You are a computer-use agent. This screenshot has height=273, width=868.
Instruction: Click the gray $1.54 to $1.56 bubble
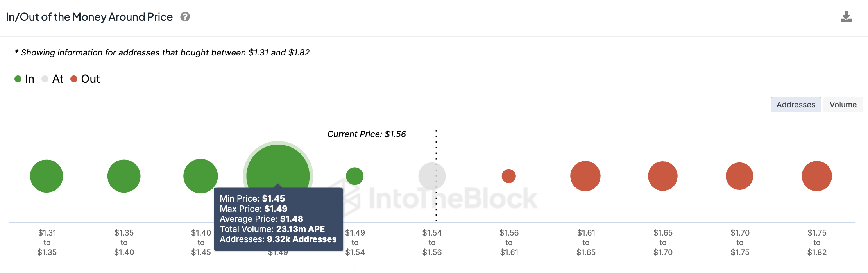pos(432,176)
